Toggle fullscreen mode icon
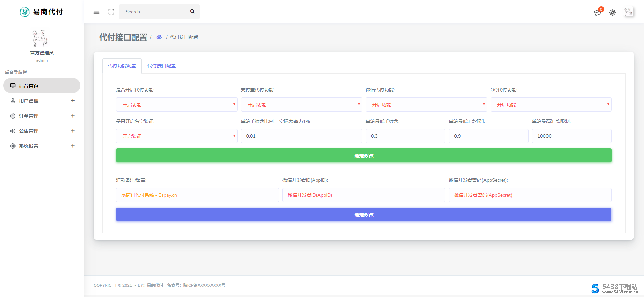 click(111, 12)
